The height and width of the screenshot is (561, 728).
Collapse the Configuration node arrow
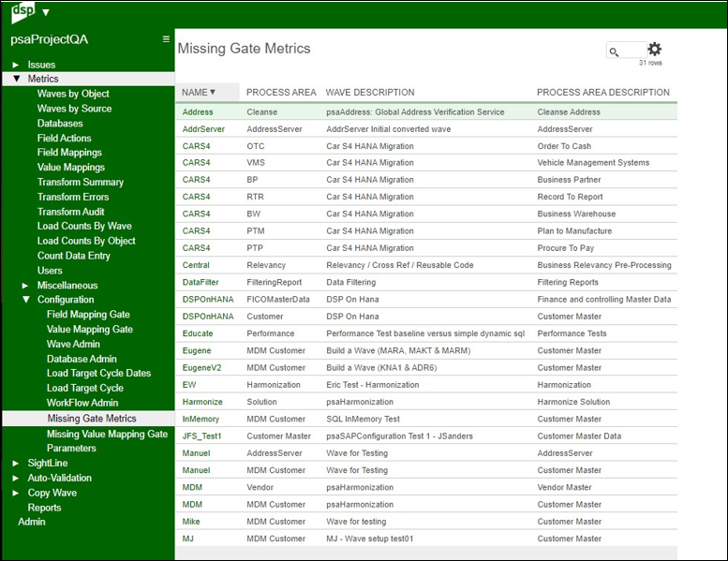pyautogui.click(x=26, y=300)
